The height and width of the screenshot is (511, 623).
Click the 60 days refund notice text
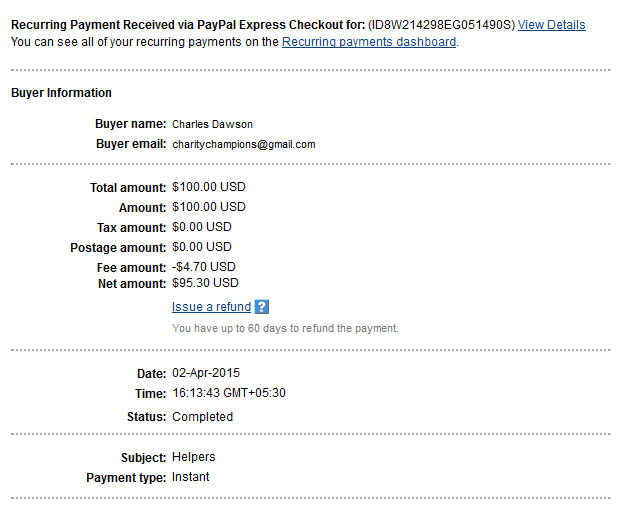(x=285, y=328)
